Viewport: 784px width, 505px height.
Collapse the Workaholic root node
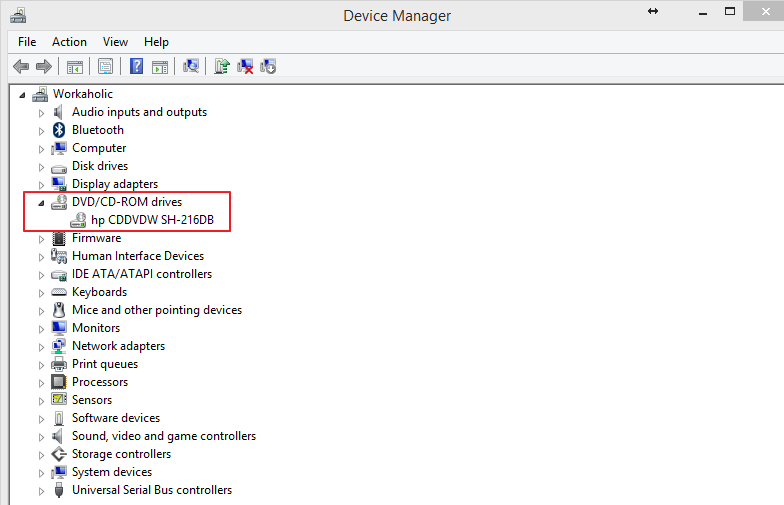[22, 95]
